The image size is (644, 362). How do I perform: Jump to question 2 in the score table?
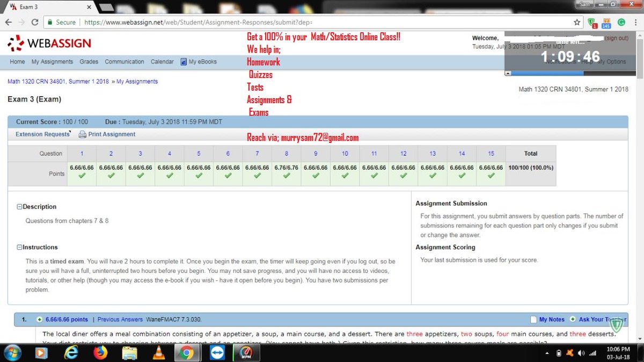111,154
